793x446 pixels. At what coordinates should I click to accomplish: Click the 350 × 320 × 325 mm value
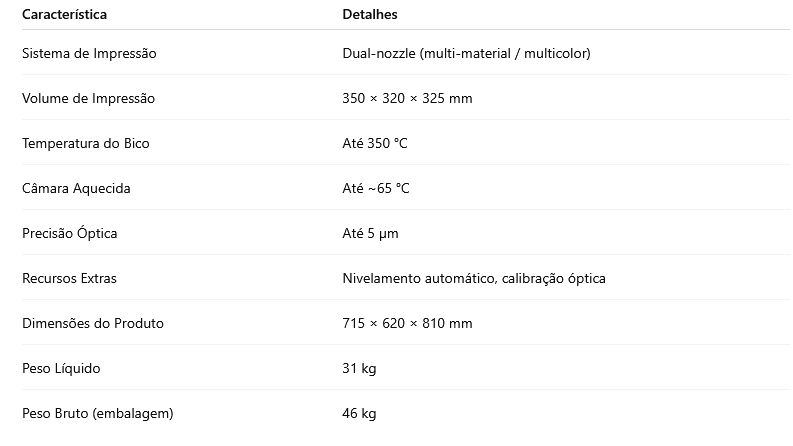pyautogui.click(x=407, y=99)
